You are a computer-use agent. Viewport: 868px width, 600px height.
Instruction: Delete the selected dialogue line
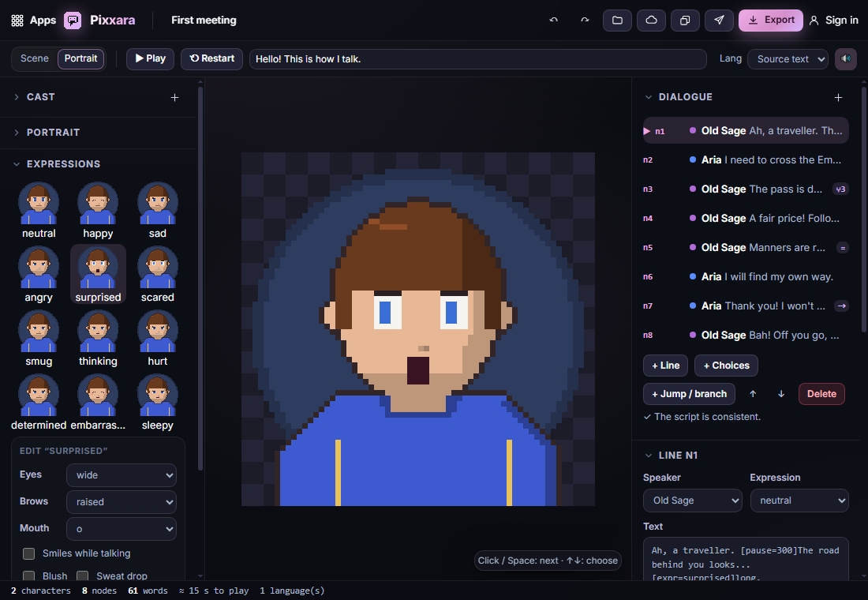pyautogui.click(x=821, y=394)
